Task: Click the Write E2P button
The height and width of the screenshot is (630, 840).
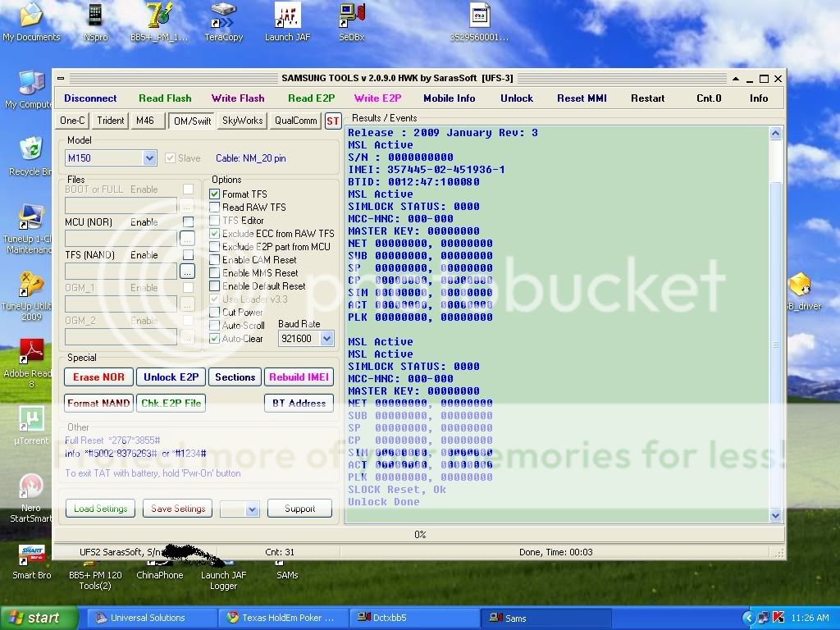Action: point(377,98)
